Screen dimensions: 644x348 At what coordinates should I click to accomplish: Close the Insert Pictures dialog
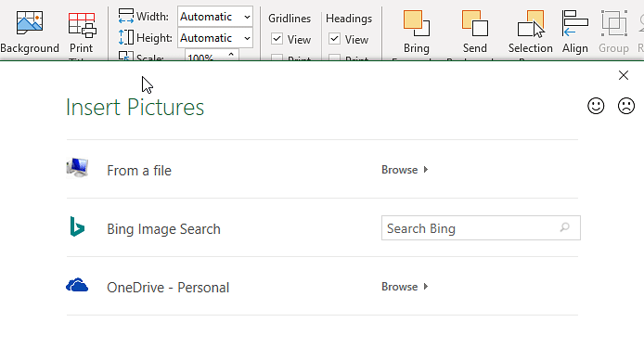tap(624, 75)
